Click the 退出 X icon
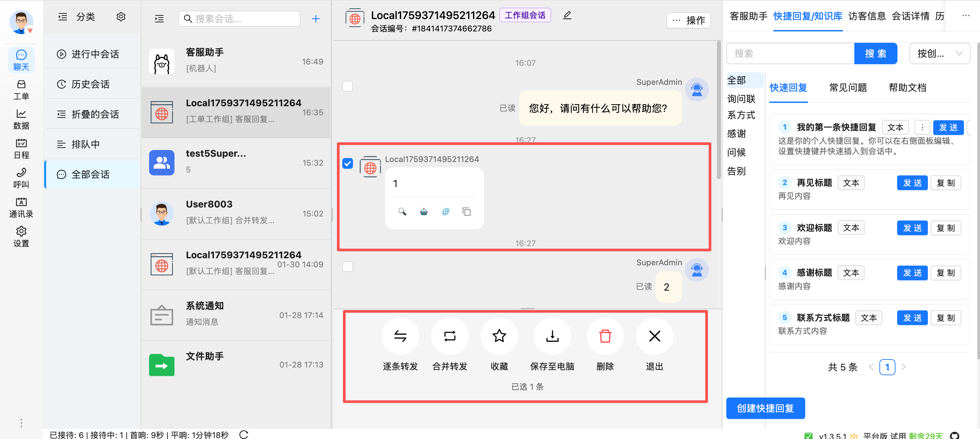 point(654,336)
